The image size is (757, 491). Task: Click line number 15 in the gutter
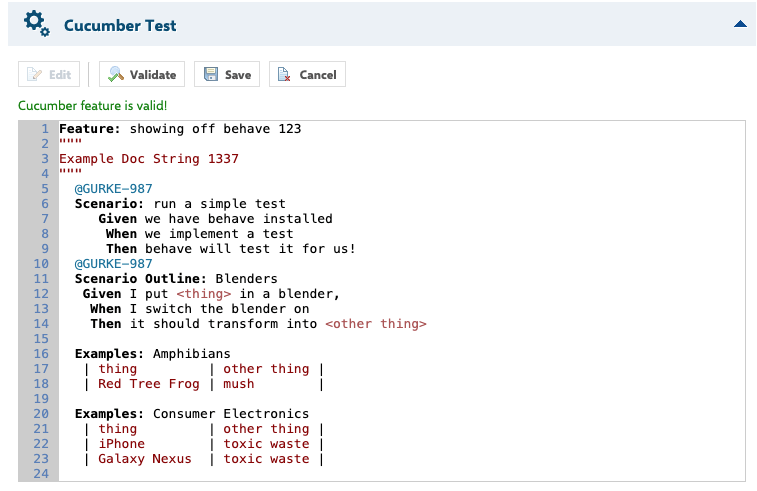click(x=41, y=339)
